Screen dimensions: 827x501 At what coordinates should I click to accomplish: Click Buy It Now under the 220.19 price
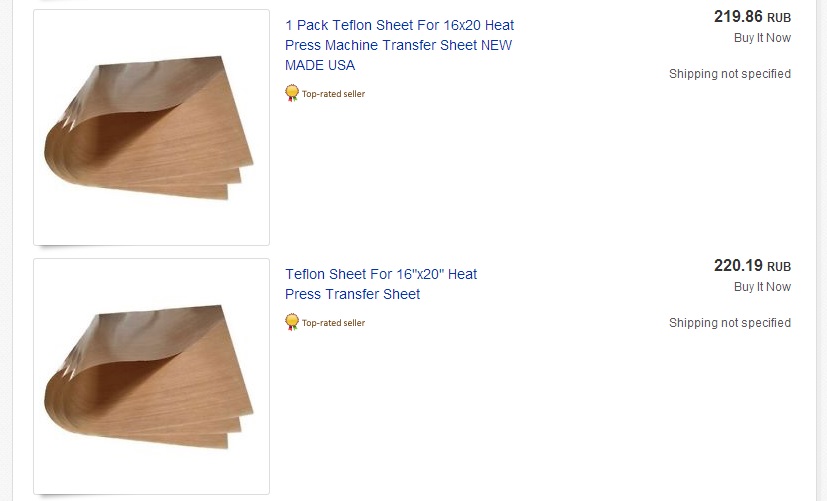[x=762, y=287]
